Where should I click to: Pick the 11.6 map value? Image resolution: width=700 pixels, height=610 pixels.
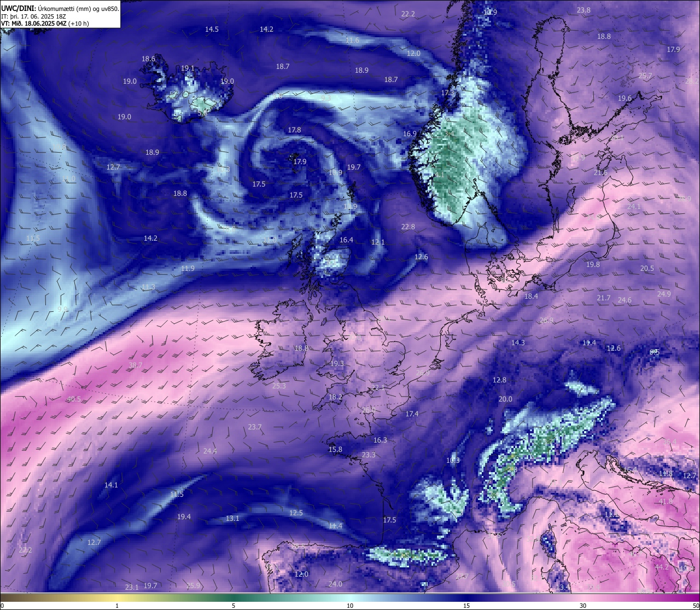(353, 40)
